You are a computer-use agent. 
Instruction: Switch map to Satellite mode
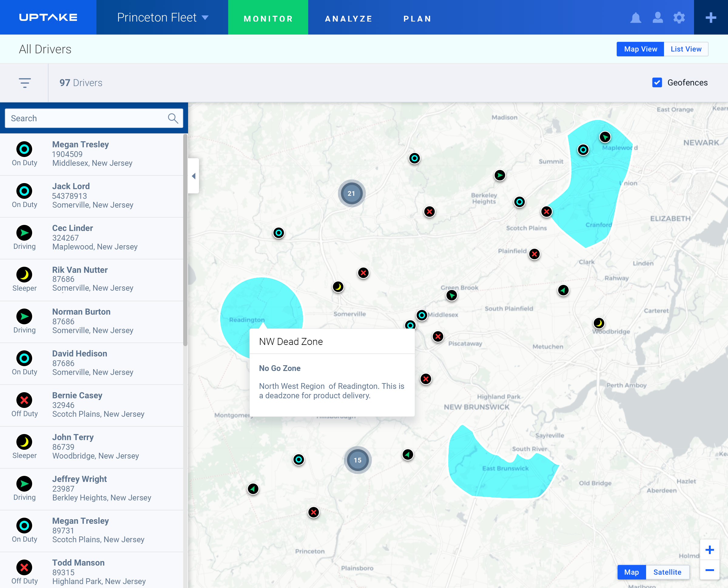click(667, 573)
